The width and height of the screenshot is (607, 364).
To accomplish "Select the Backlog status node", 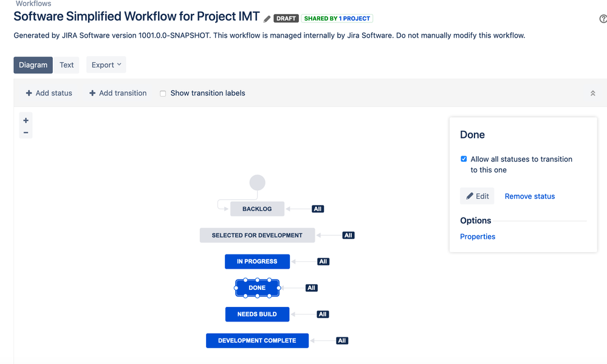I will [257, 208].
